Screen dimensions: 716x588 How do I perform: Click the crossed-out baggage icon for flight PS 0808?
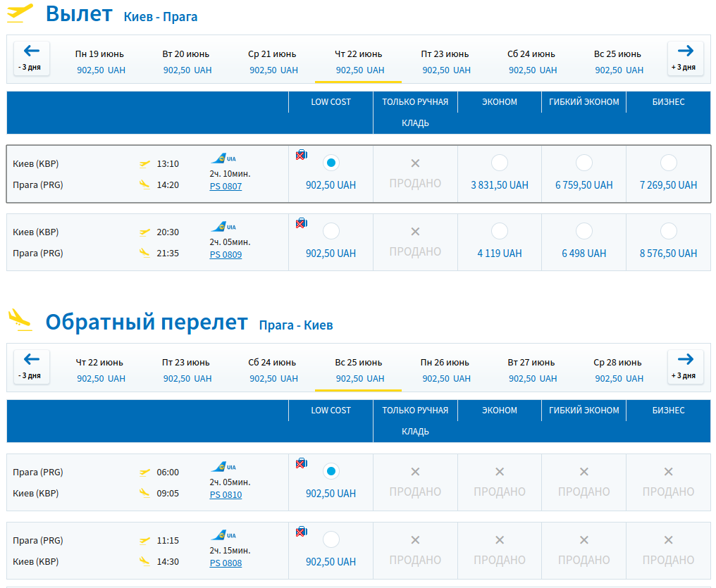click(x=301, y=532)
